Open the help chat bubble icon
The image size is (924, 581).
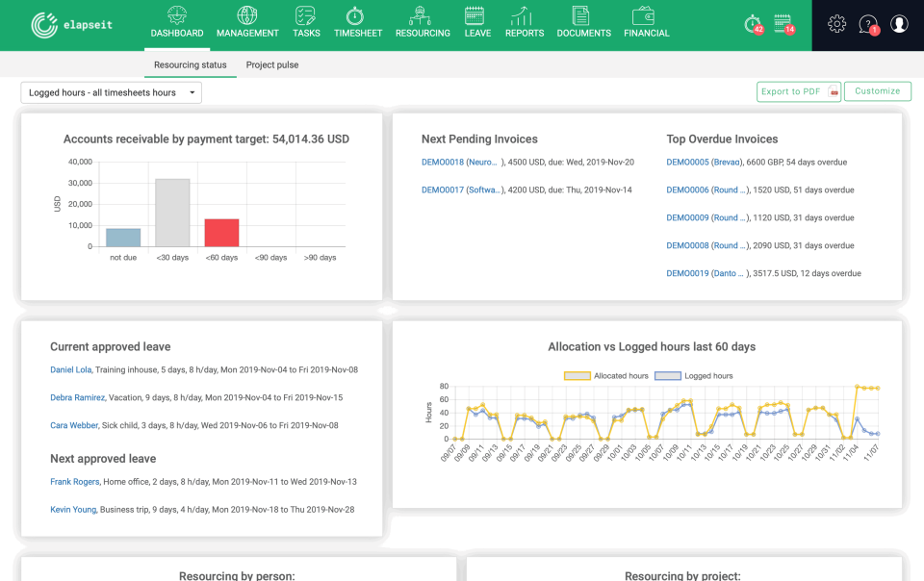(x=868, y=24)
